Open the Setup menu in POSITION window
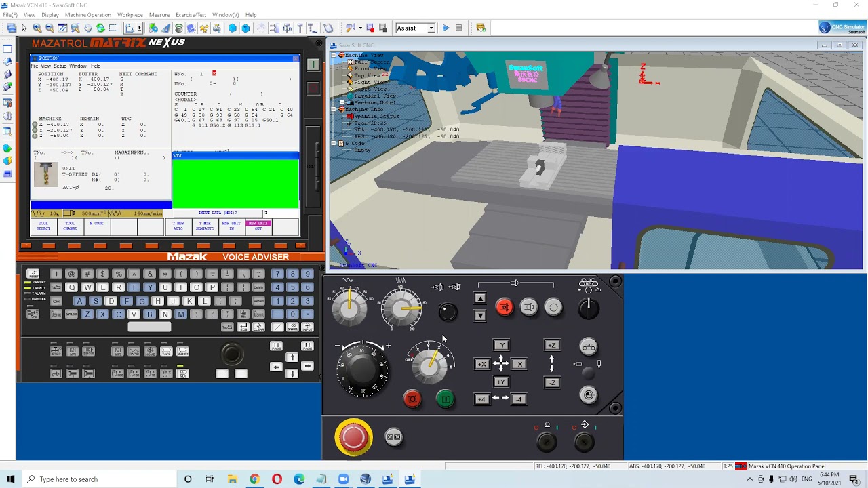Screen dimensions: 868x488 [x=60, y=66]
